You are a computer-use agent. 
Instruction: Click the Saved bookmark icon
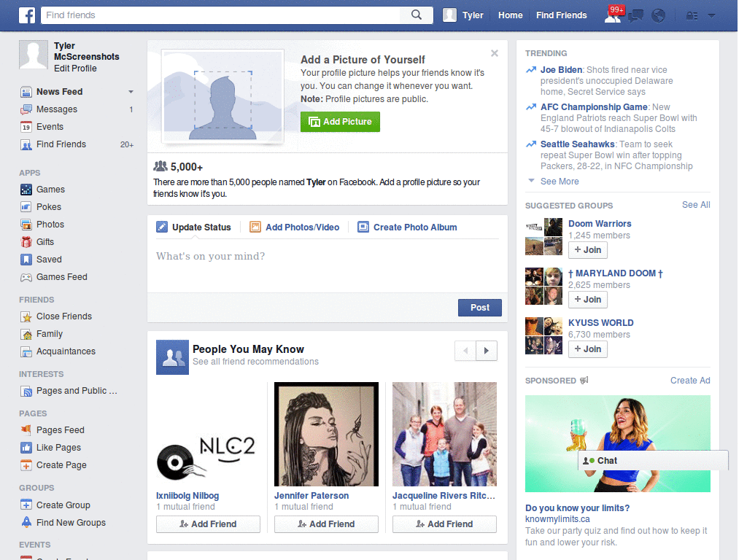coord(26,260)
